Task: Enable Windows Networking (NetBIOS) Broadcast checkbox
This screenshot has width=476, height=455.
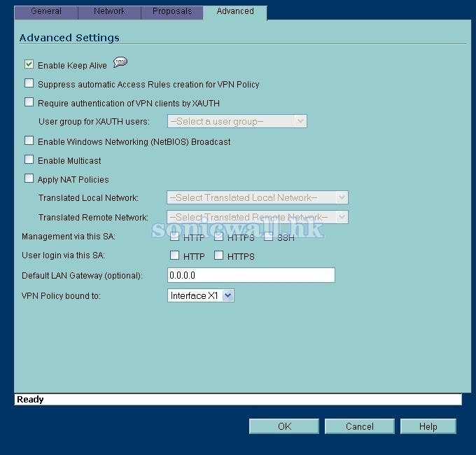Action: (x=29, y=141)
